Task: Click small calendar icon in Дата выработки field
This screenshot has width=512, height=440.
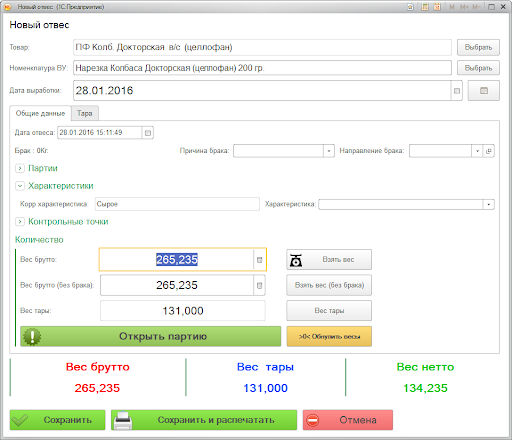Action: [x=457, y=91]
